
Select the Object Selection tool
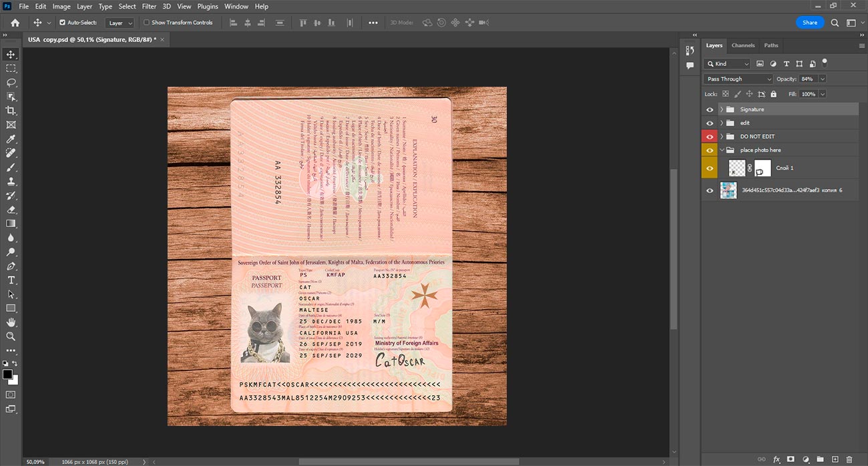tap(11, 97)
